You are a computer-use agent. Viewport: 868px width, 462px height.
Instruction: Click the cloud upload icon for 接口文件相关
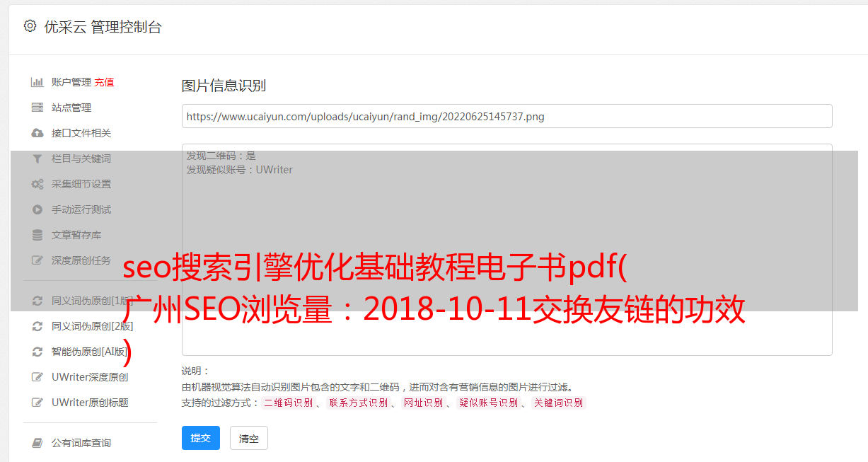pyautogui.click(x=37, y=133)
